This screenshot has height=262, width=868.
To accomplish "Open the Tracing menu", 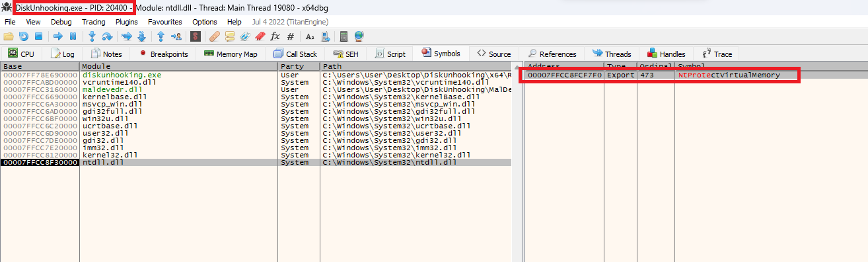I will (x=93, y=22).
